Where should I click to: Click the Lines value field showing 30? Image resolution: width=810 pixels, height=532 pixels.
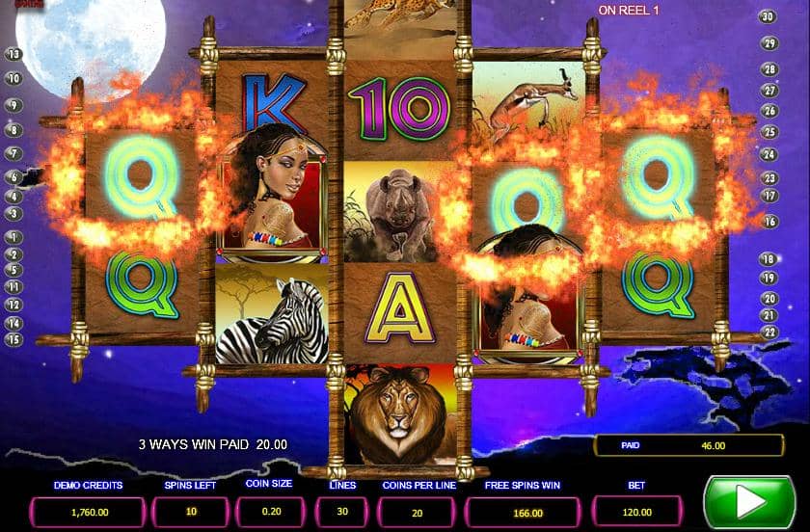pos(342,512)
